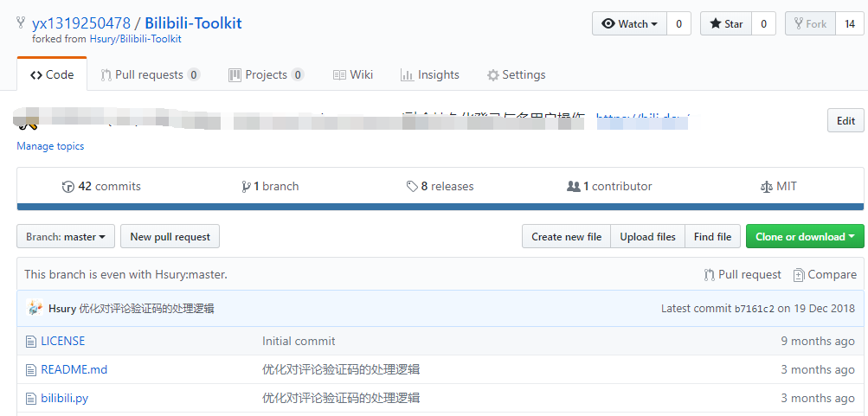Click the fork icon beside the repository name
868x416 pixels.
pos(21,22)
